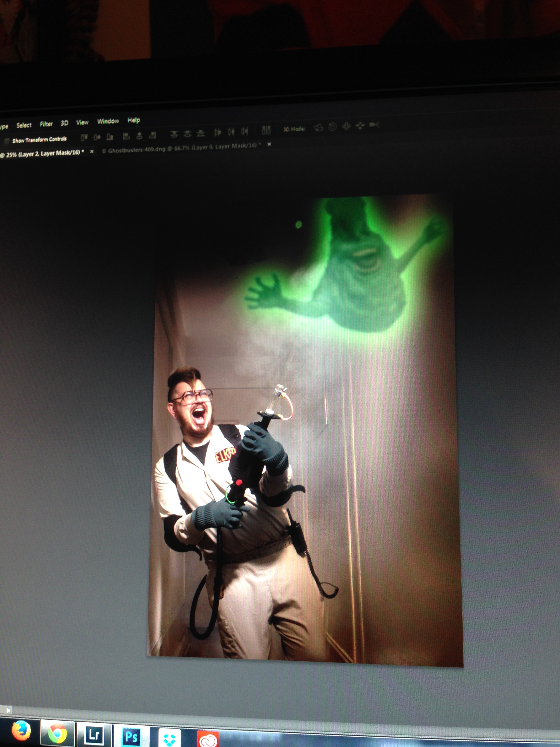Viewport: 560px width, 747px height.
Task: Open Lightroom from the taskbar
Action: 94,735
